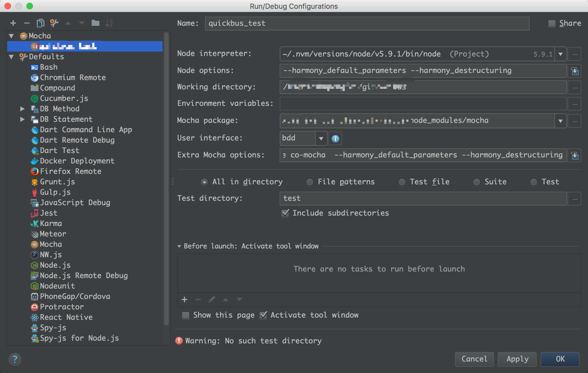Click the Cancel button
The width and height of the screenshot is (588, 373).
474,359
